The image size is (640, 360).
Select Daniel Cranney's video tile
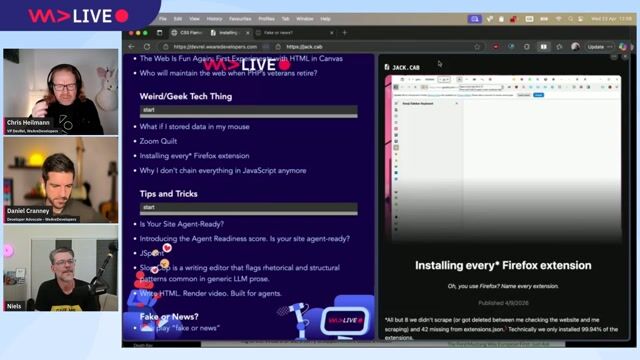(61, 180)
